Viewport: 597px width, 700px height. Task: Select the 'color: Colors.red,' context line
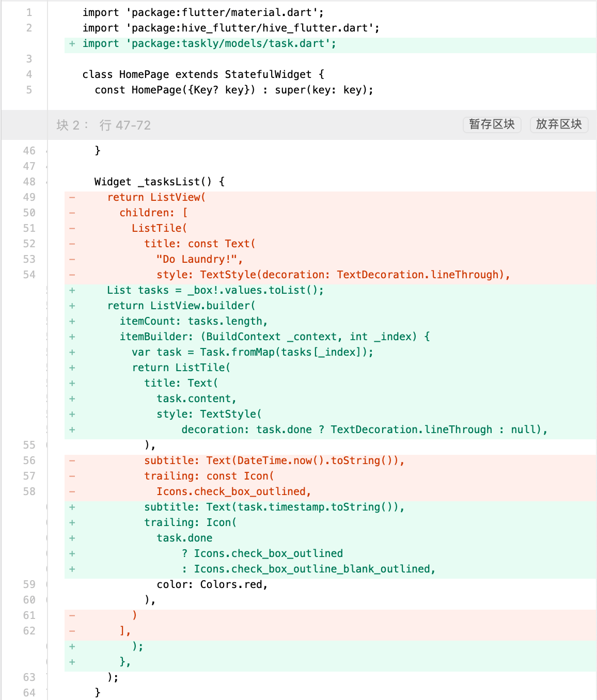(x=212, y=584)
